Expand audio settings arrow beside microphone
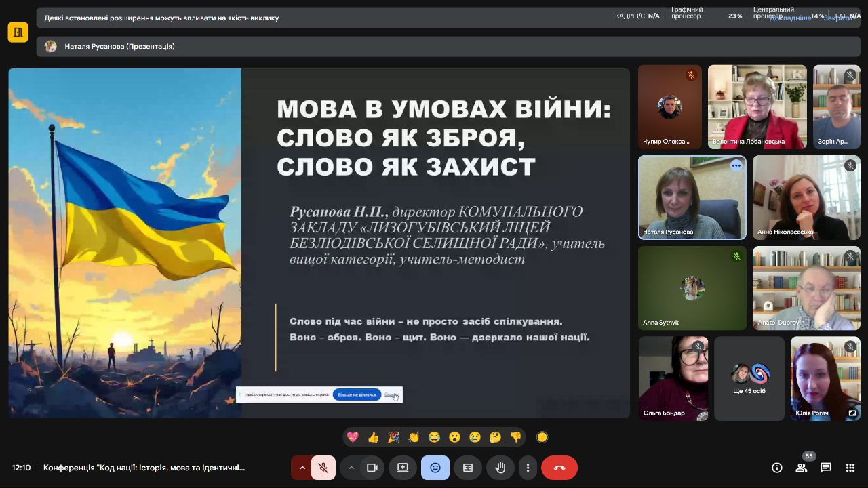Image resolution: width=868 pixels, height=488 pixels. coord(302,468)
